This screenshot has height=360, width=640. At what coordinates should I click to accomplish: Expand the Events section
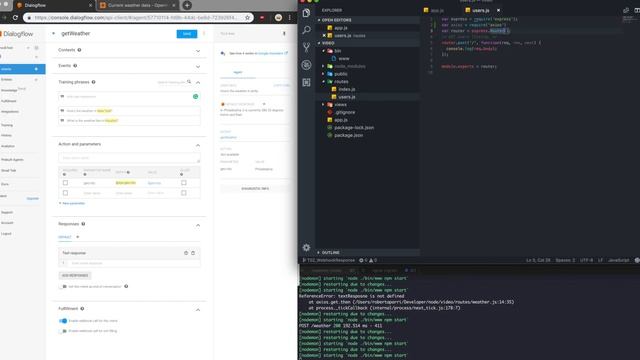pyautogui.click(x=198, y=67)
